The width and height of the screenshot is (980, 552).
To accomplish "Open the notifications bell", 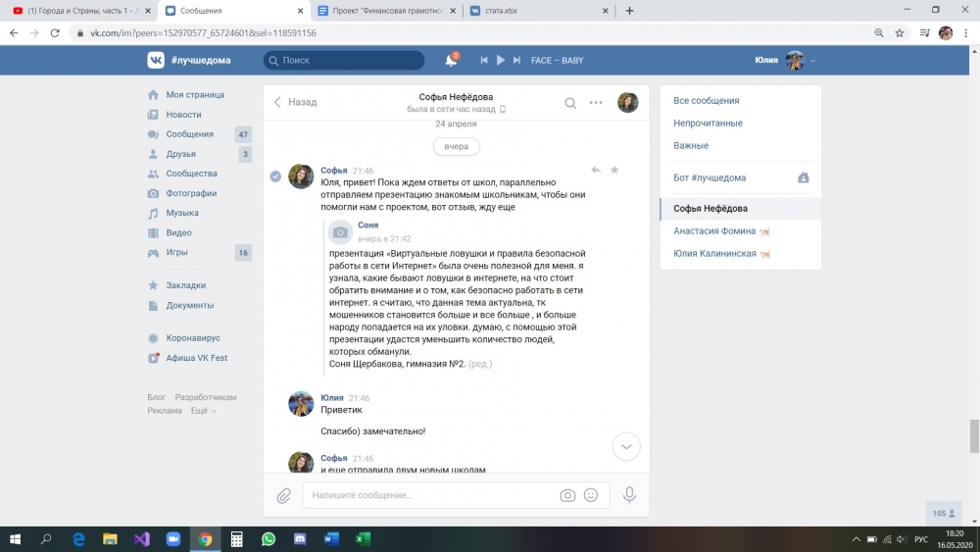I will coord(451,60).
